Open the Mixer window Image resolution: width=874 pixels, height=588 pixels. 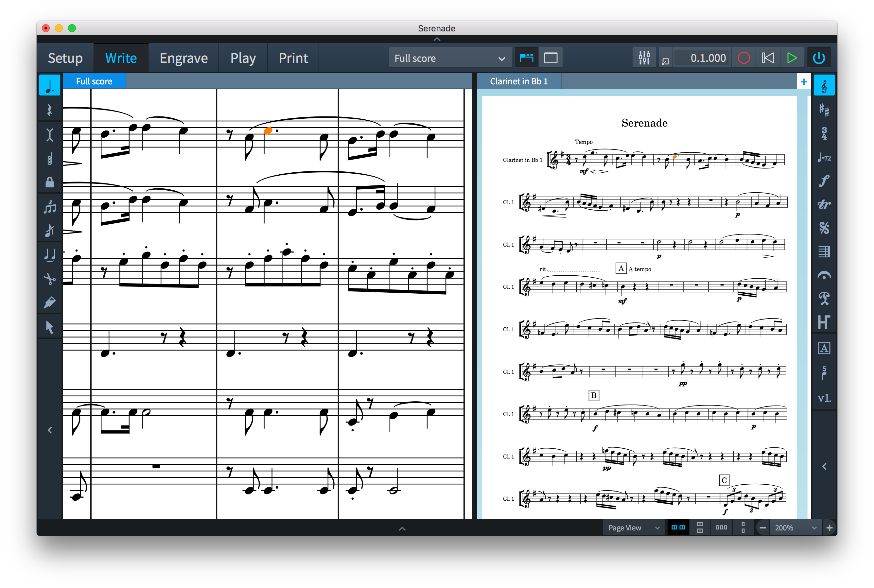644,58
